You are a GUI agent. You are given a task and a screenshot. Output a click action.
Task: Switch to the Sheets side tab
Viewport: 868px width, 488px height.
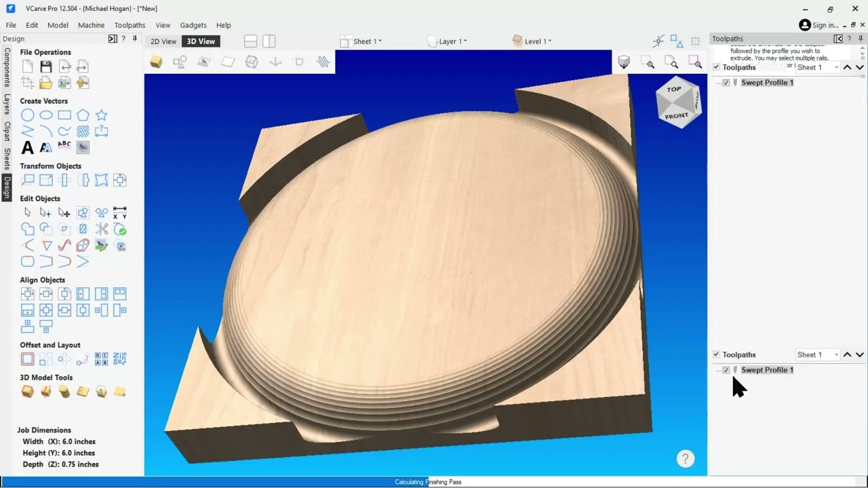(x=7, y=159)
